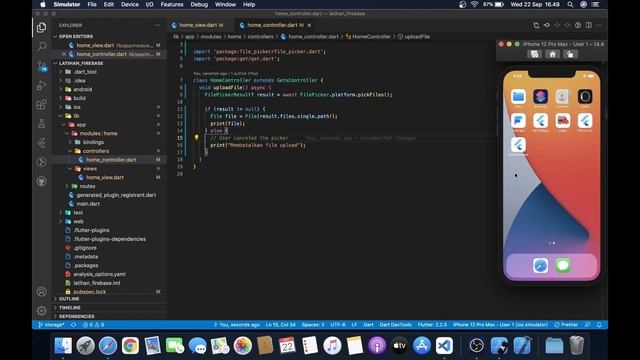Open the Accounts icon in activity bar
640x360 pixels.
tap(42, 291)
